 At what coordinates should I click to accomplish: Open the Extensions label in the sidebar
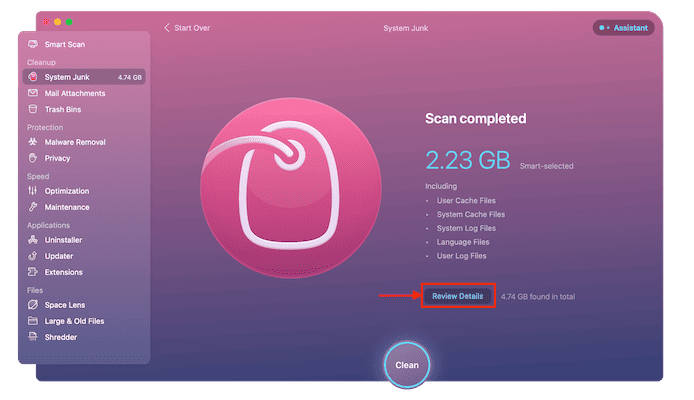tap(63, 272)
